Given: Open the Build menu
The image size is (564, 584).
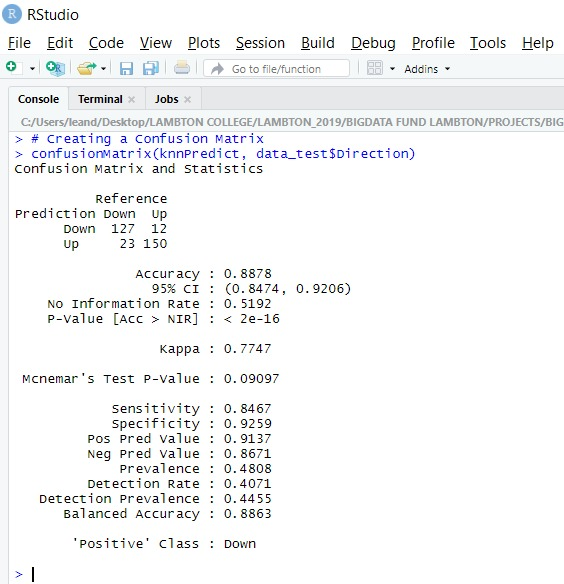Looking at the screenshot, I should [x=318, y=43].
